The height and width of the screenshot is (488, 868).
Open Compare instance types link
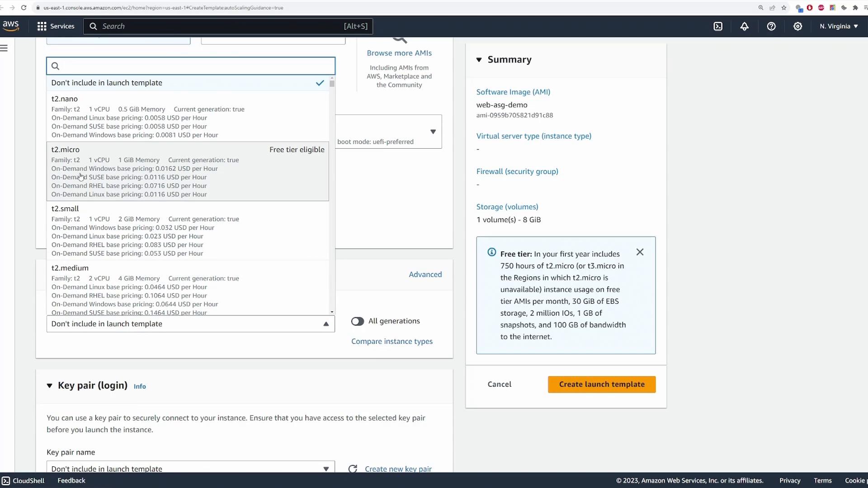pyautogui.click(x=392, y=341)
